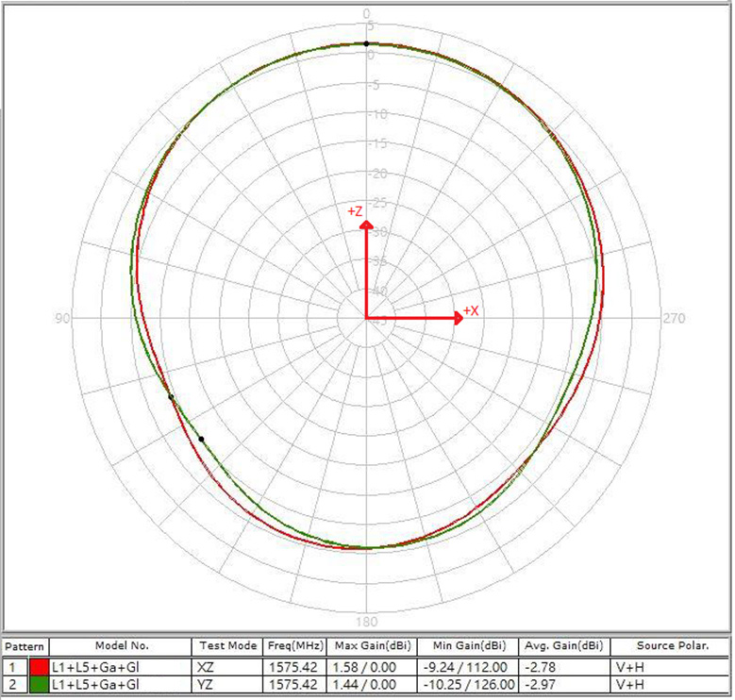Click the min gain value -10.25 / 126.00
Image resolution: width=735 pixels, height=700 pixels.
(x=468, y=683)
